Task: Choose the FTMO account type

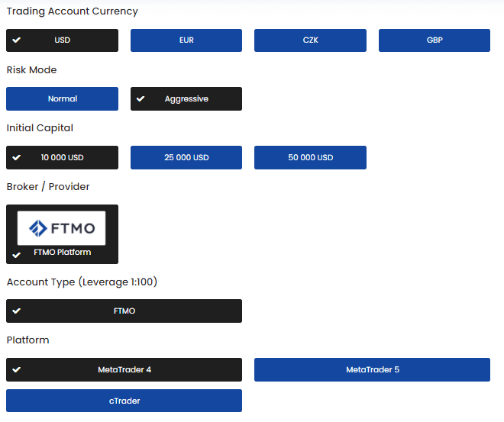Action: 124,311
